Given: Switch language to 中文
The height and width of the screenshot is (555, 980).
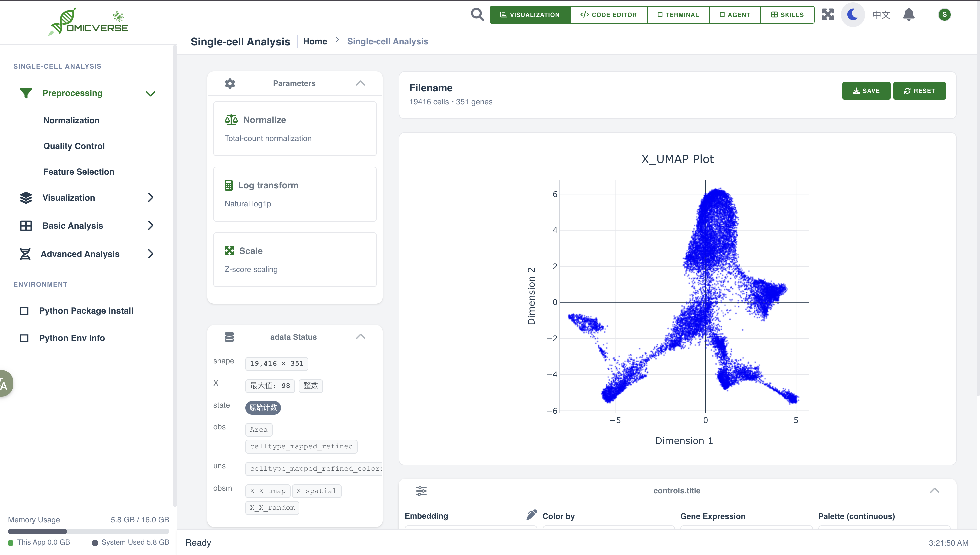Looking at the screenshot, I should 881,14.
